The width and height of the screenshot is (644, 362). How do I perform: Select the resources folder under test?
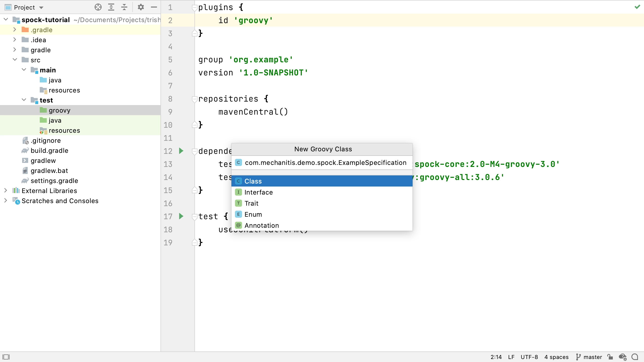pyautogui.click(x=80, y=130)
